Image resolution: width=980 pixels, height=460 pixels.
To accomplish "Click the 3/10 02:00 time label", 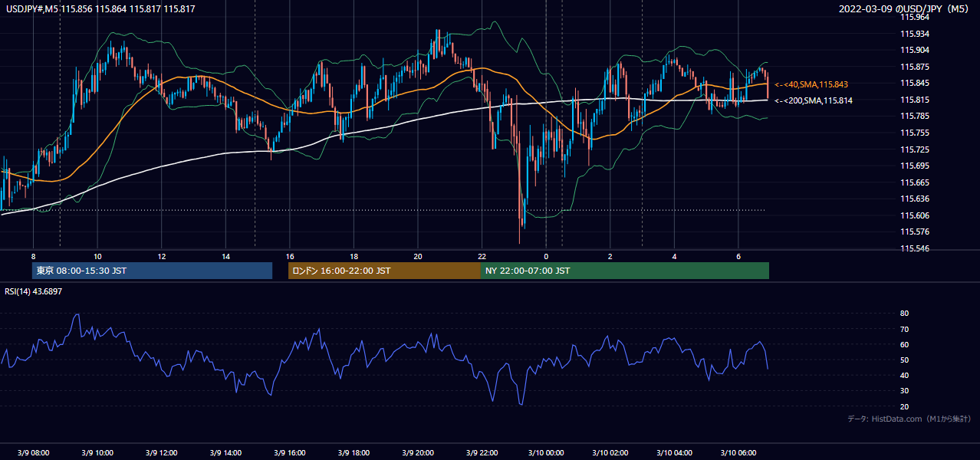I will tap(610, 452).
